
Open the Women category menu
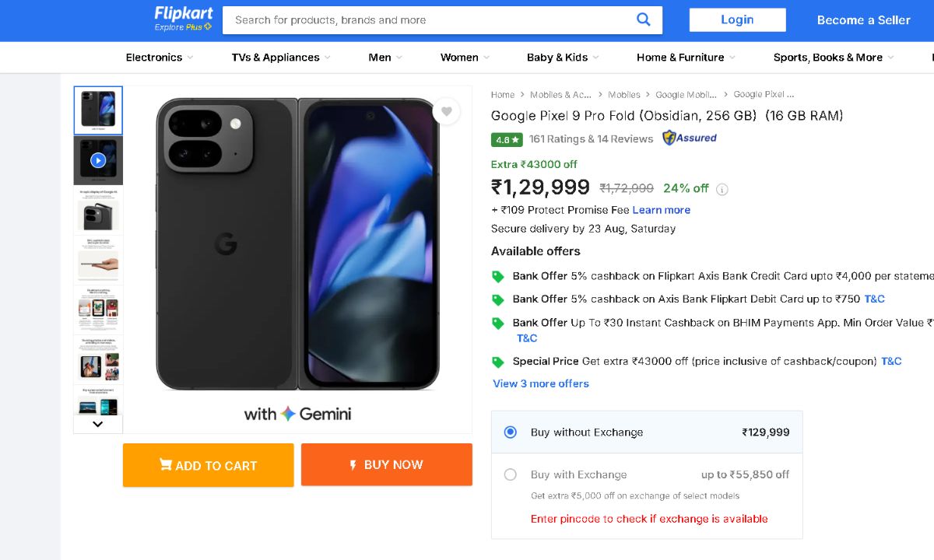click(465, 58)
